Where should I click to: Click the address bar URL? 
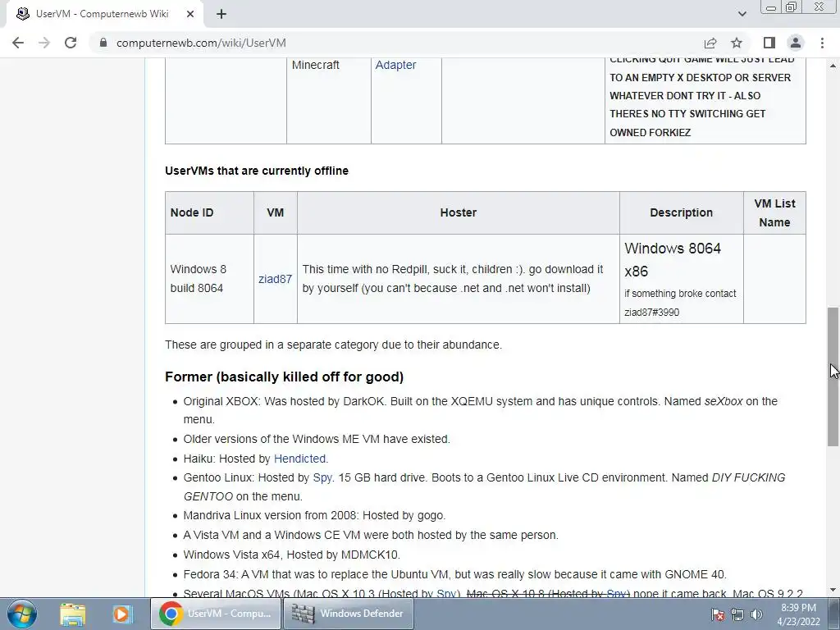point(201,43)
